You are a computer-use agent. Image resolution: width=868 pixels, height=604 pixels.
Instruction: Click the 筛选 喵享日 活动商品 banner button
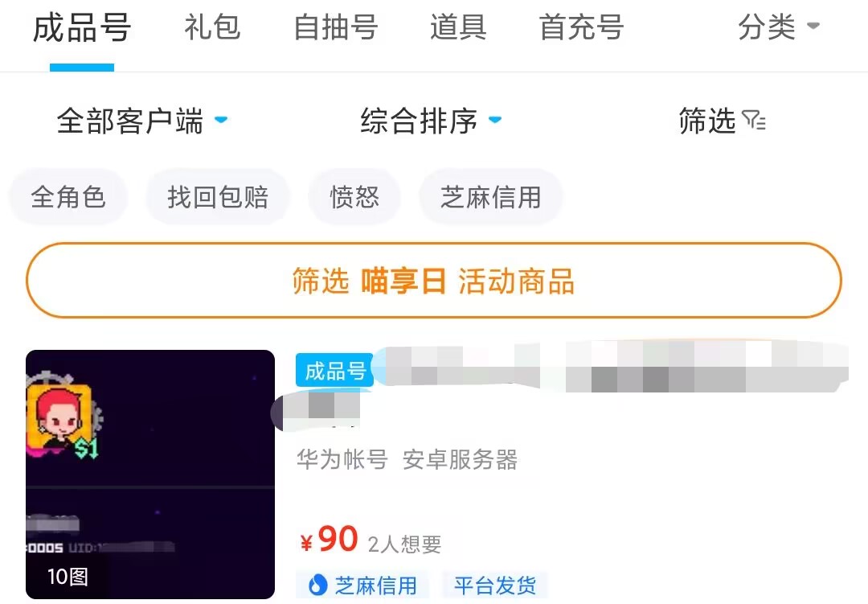tap(434, 281)
